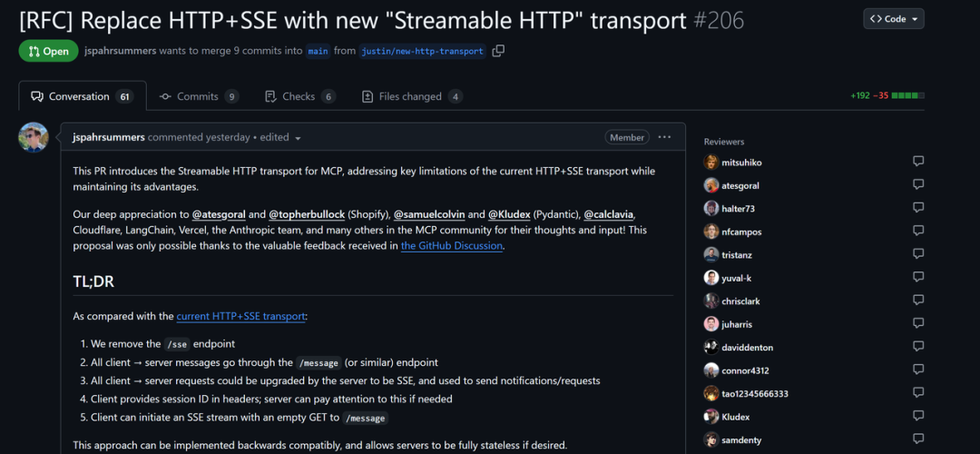Open mitsuhiko's review comment icon
The image size is (980, 454).
[x=918, y=162]
